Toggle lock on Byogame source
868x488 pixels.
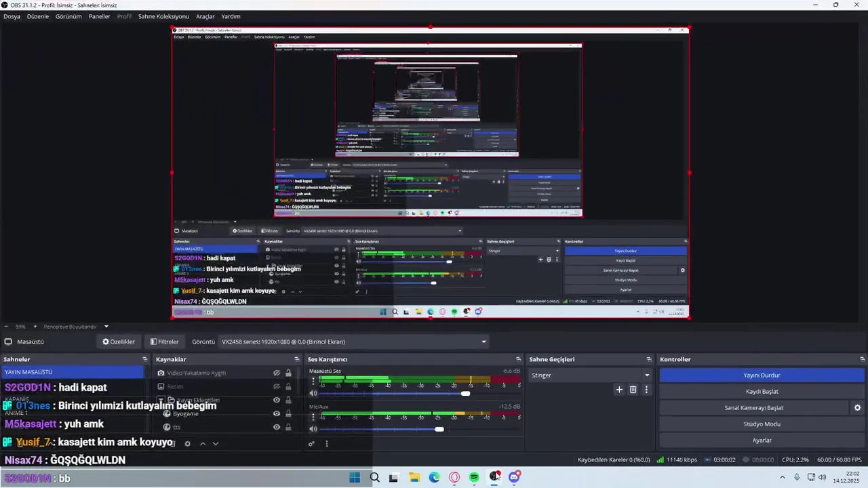[288, 413]
